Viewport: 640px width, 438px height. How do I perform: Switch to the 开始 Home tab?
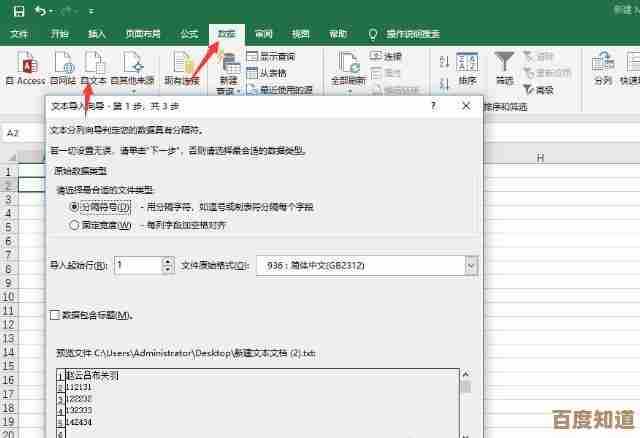pyautogui.click(x=60, y=34)
